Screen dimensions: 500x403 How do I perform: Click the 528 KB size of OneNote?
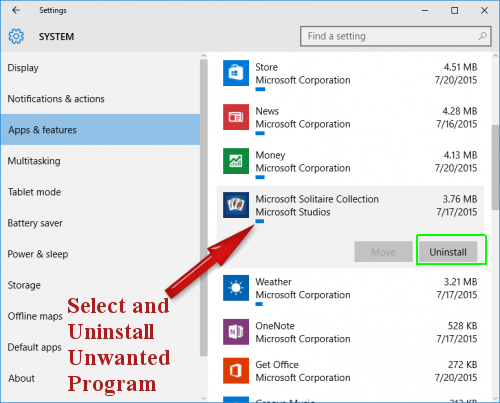(x=462, y=326)
